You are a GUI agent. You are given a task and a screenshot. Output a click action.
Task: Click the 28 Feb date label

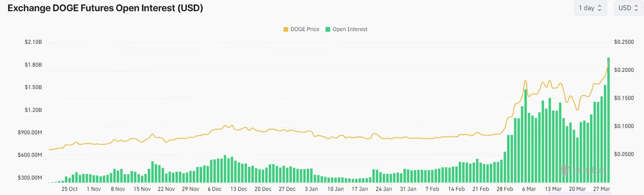[x=505, y=189]
